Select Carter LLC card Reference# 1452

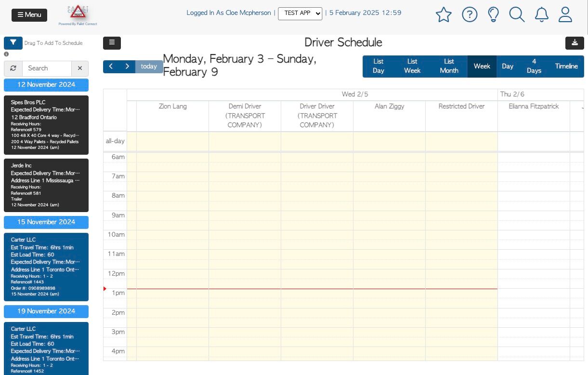(46, 348)
